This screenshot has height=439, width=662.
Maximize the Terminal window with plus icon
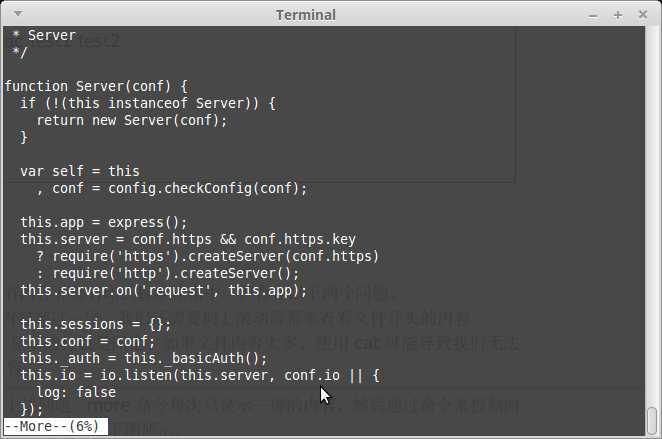click(618, 15)
